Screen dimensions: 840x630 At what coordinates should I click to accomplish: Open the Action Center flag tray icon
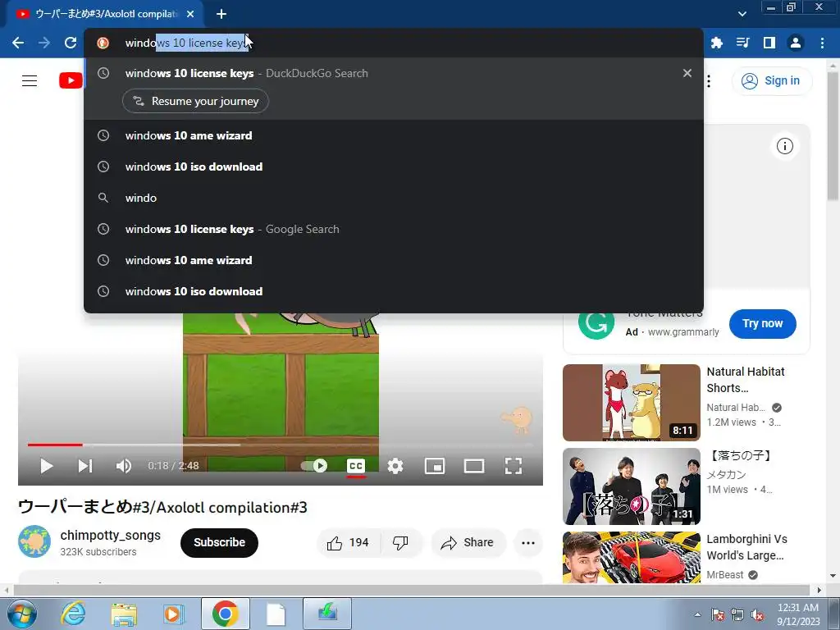pos(718,615)
